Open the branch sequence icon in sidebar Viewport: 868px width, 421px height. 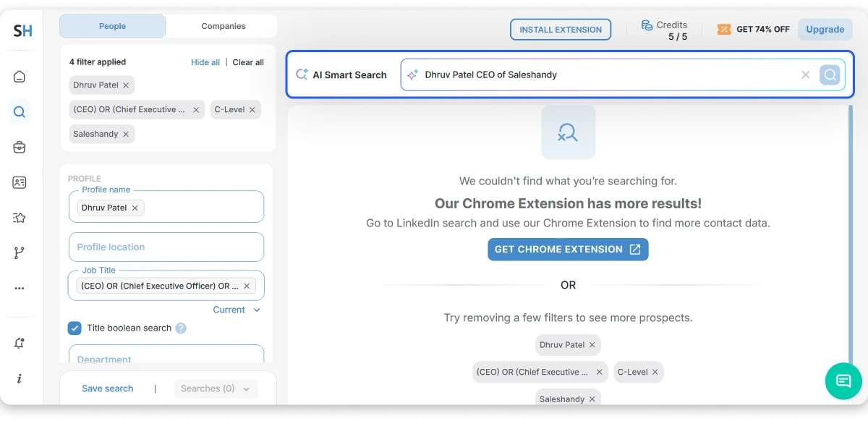pyautogui.click(x=20, y=252)
